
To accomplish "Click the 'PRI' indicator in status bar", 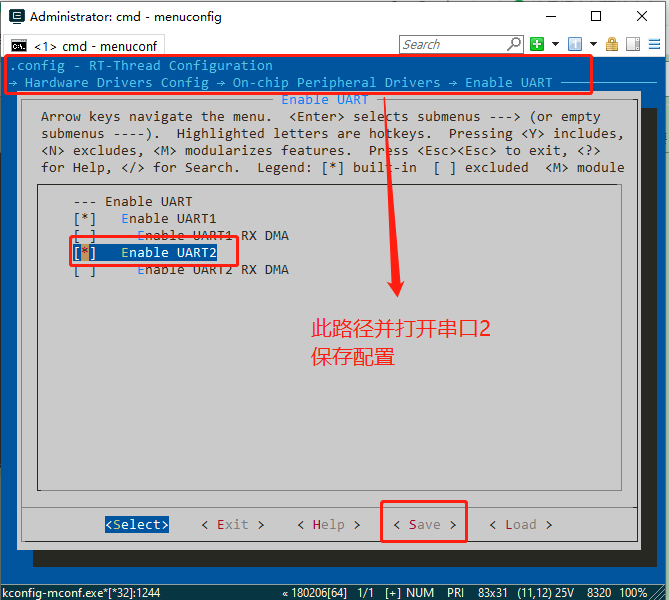I will [x=455, y=593].
